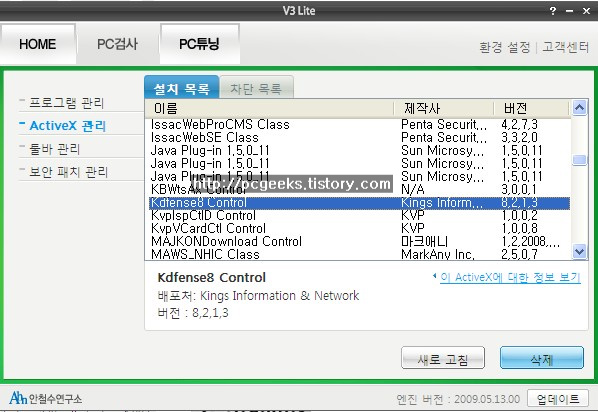This screenshot has width=598, height=412.
Task: Select Kdfense8 Control row
Action: [360, 203]
